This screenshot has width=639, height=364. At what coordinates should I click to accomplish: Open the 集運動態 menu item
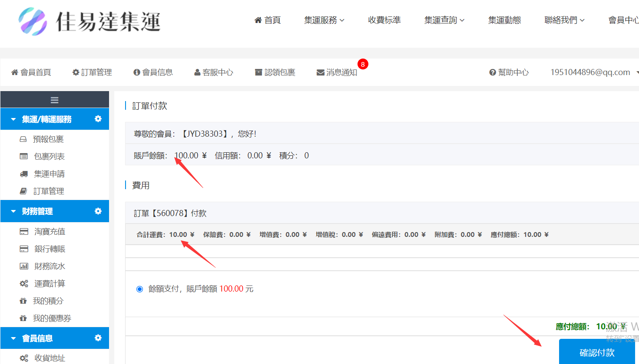pyautogui.click(x=504, y=20)
